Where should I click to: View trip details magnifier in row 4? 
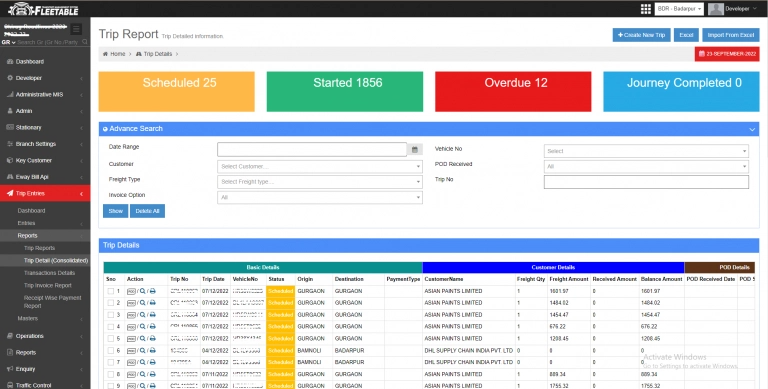point(143,326)
